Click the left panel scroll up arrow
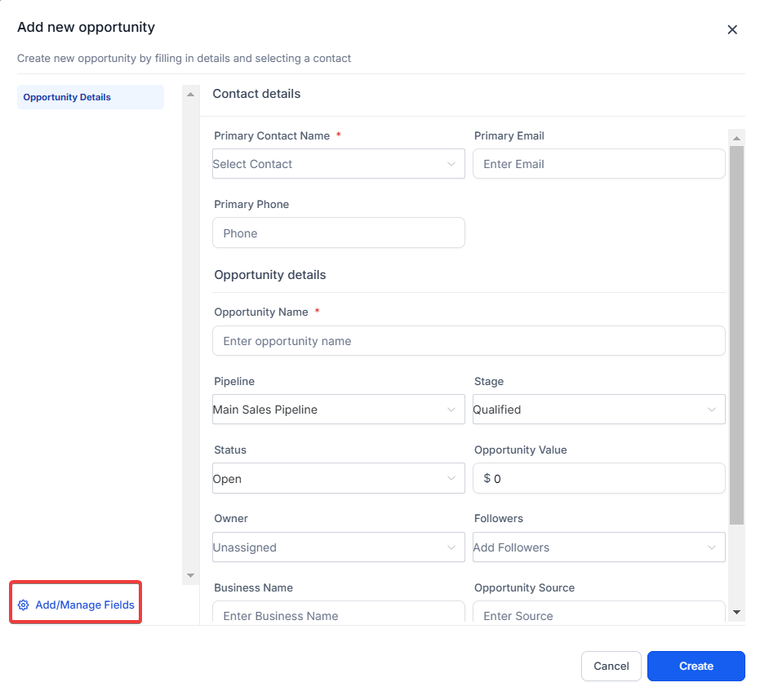 click(190, 95)
